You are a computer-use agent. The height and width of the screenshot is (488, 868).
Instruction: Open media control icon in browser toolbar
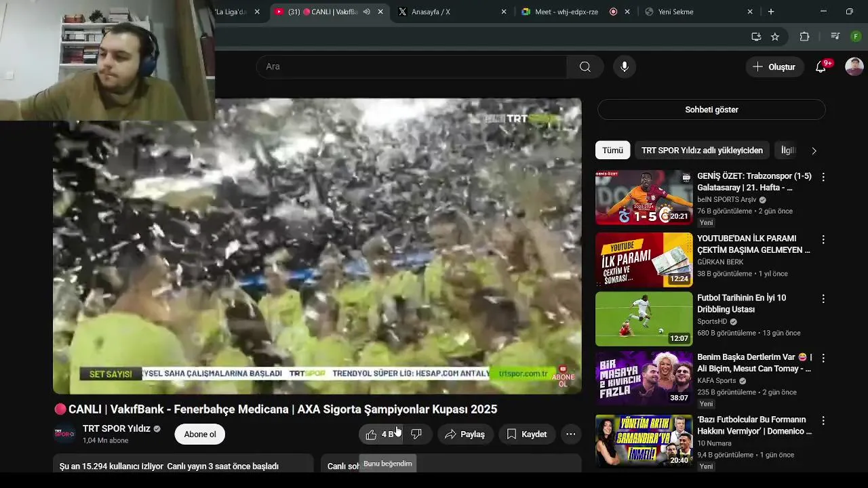tap(835, 37)
